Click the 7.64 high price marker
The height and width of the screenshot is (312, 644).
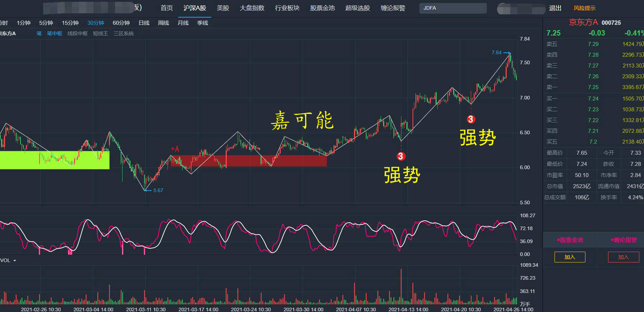coord(496,52)
